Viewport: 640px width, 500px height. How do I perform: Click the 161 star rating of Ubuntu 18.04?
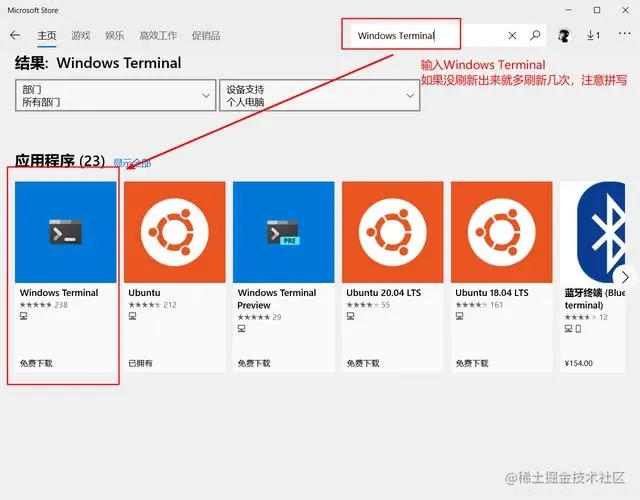point(479,304)
